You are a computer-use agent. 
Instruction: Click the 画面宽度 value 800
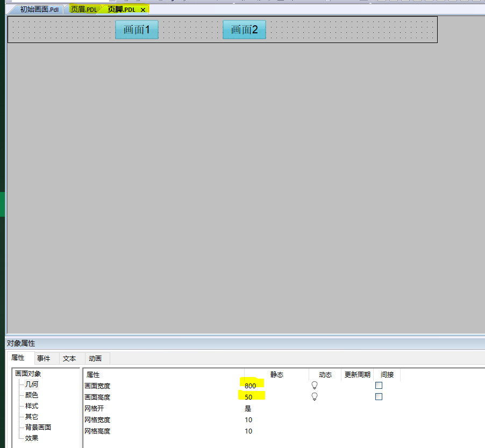pos(250,386)
